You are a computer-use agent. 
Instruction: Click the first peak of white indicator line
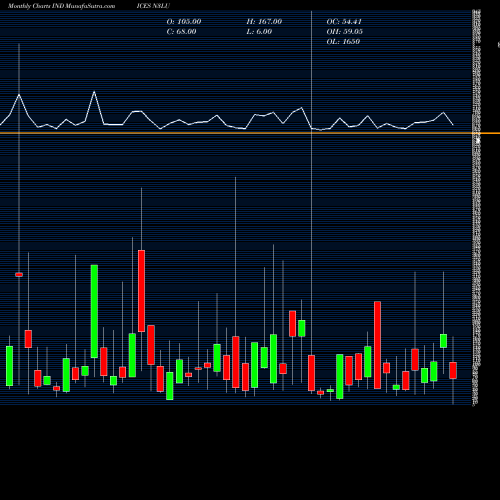pos(19,95)
